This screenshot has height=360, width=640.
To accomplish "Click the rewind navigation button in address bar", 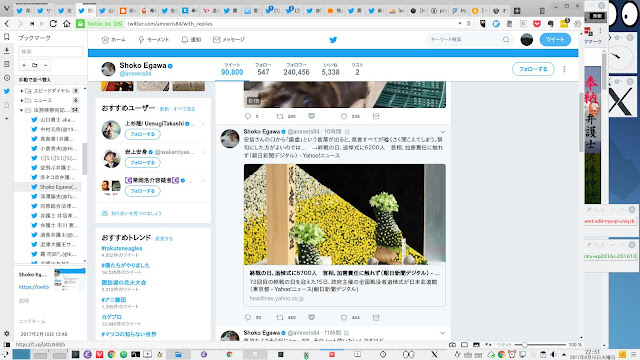I will point(32,24).
